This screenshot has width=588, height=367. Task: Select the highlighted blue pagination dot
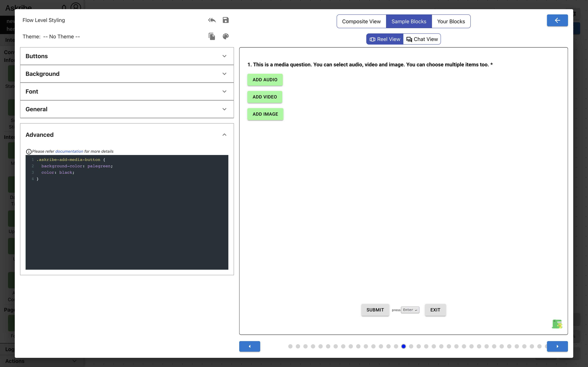(404, 346)
